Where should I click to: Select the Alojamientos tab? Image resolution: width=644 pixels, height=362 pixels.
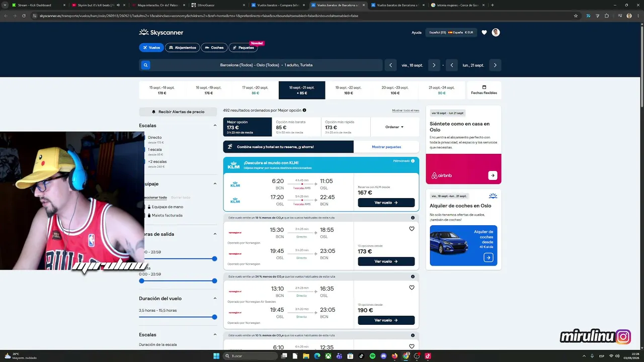point(183,48)
